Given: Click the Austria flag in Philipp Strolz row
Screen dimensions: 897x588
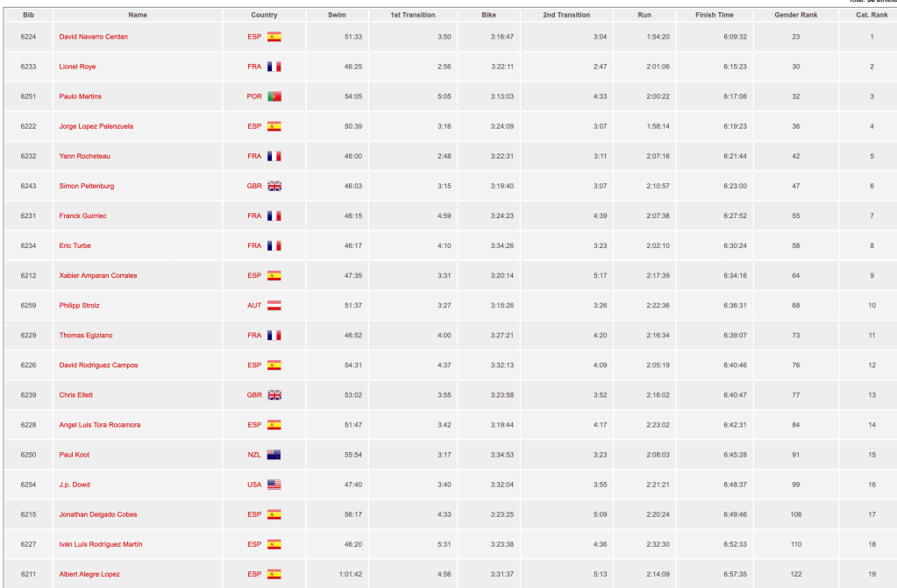Looking at the screenshot, I should coord(274,306).
